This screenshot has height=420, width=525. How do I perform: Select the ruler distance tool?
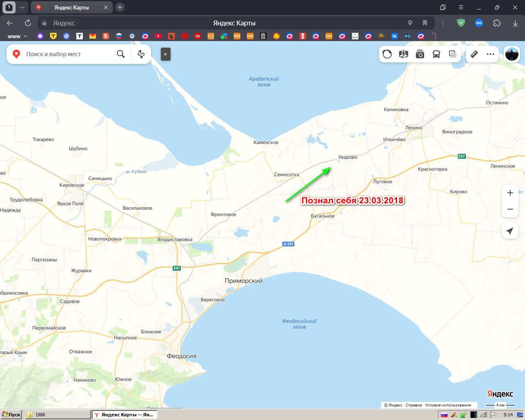pyautogui.click(x=474, y=54)
